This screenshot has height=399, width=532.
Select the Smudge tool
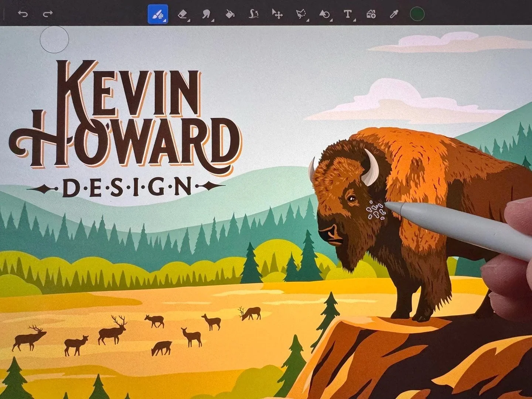point(207,14)
